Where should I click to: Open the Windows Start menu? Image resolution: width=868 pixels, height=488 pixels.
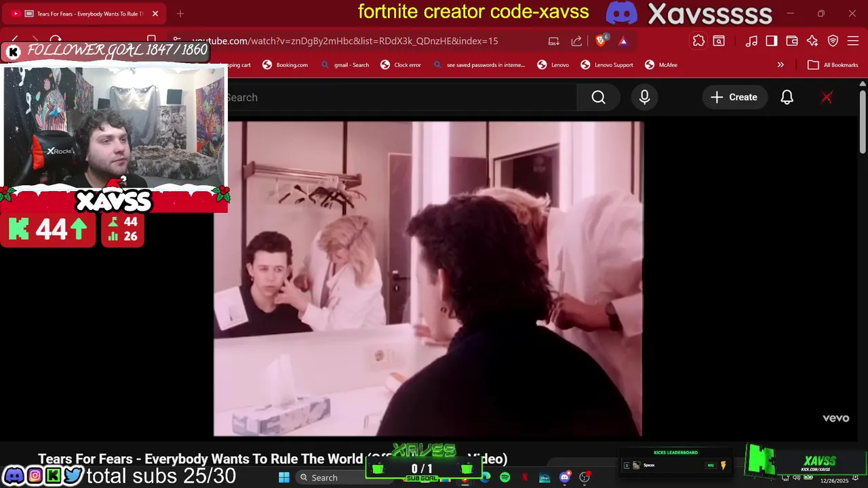tap(284, 478)
